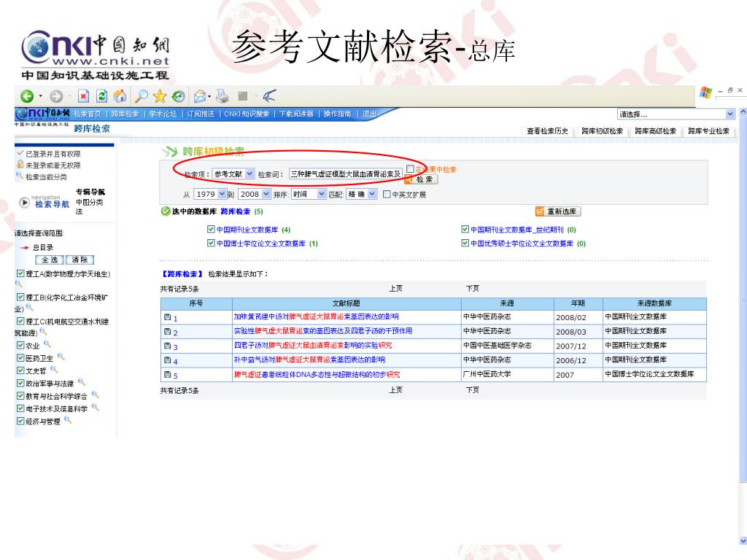Click the lower 下页 pagination text

473,389
